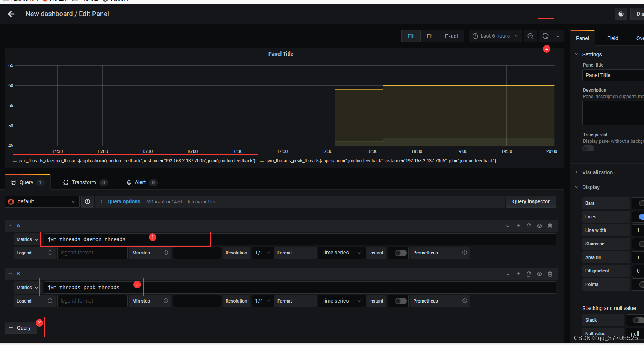Image resolution: width=644 pixels, height=345 pixels.
Task: Toggle jvm_threads_peak_threads legend series
Action: click(381, 161)
